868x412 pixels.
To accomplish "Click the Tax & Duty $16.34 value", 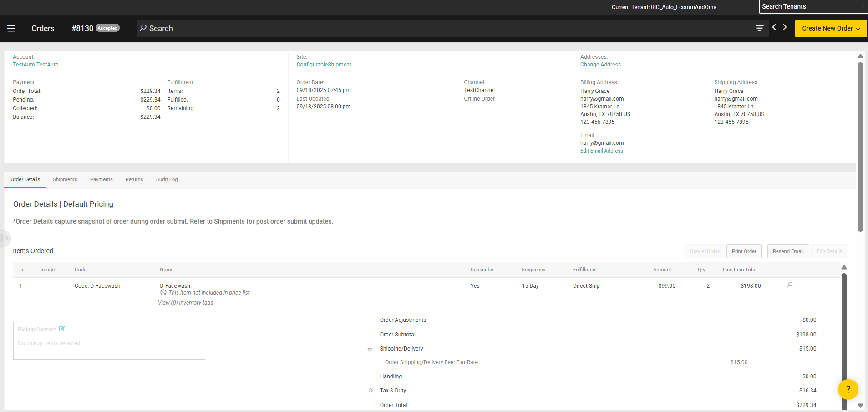I will pos(807,391).
